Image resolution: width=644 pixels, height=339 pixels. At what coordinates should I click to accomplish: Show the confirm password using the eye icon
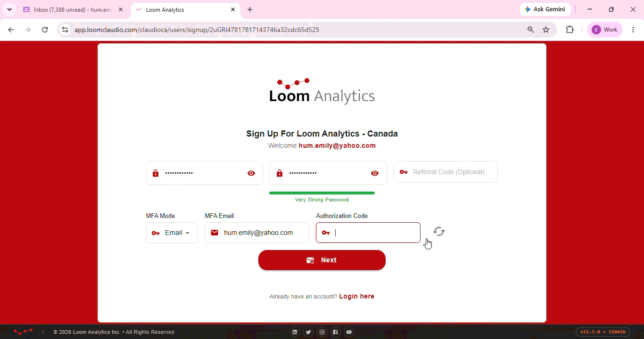click(x=375, y=173)
